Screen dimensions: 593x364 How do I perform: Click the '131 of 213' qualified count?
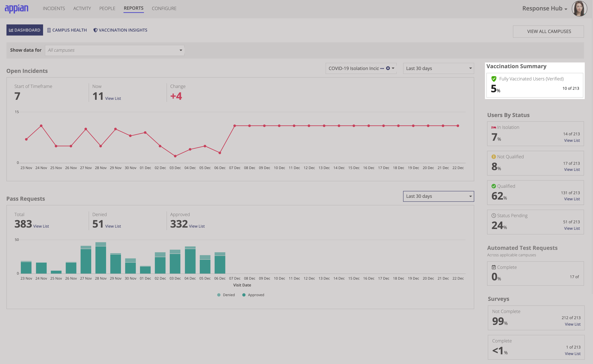pyautogui.click(x=570, y=193)
